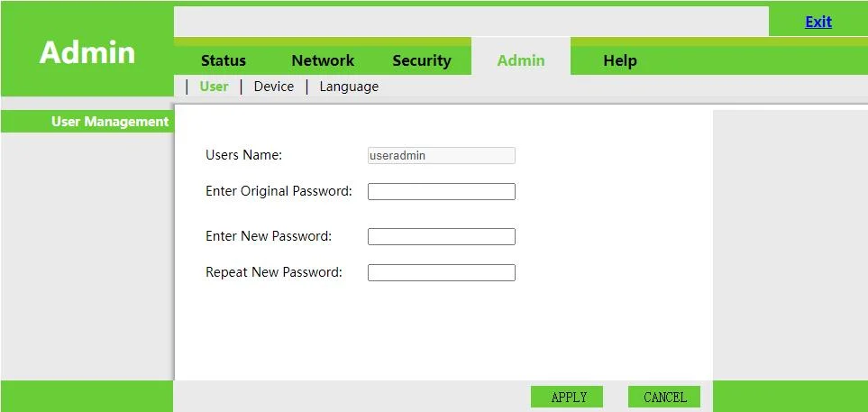Go to the Security tab
The width and height of the screenshot is (868, 412).
click(x=421, y=60)
